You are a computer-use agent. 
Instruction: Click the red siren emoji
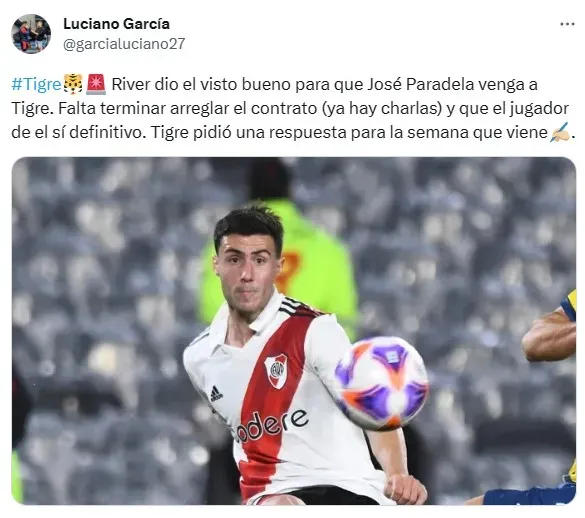tap(96, 84)
